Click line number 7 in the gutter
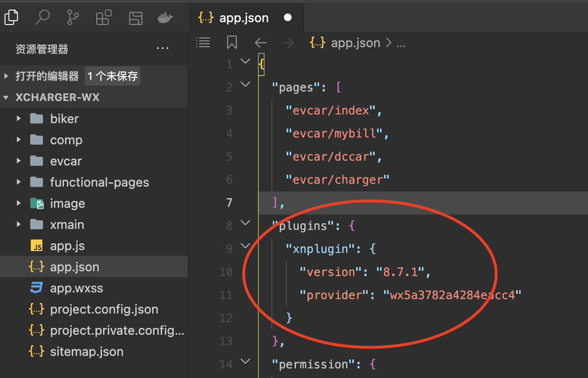588x378 pixels. coord(229,202)
